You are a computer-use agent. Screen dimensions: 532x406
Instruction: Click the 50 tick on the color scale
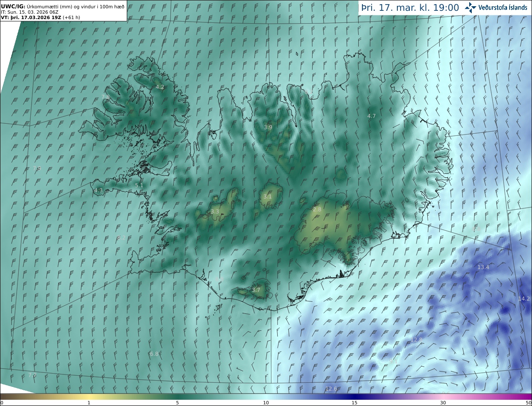[528, 403]
